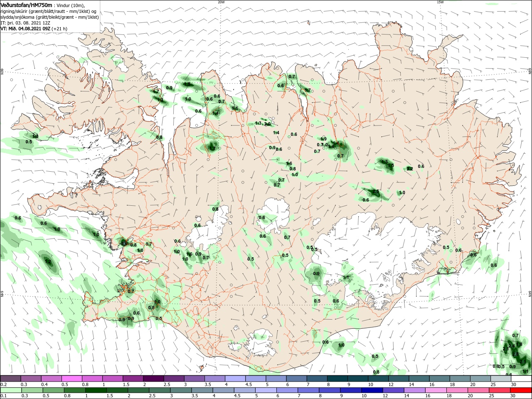532x399 pixels.
Task: Click the light lilac rain swatch at 14
Action: [x=414, y=390]
